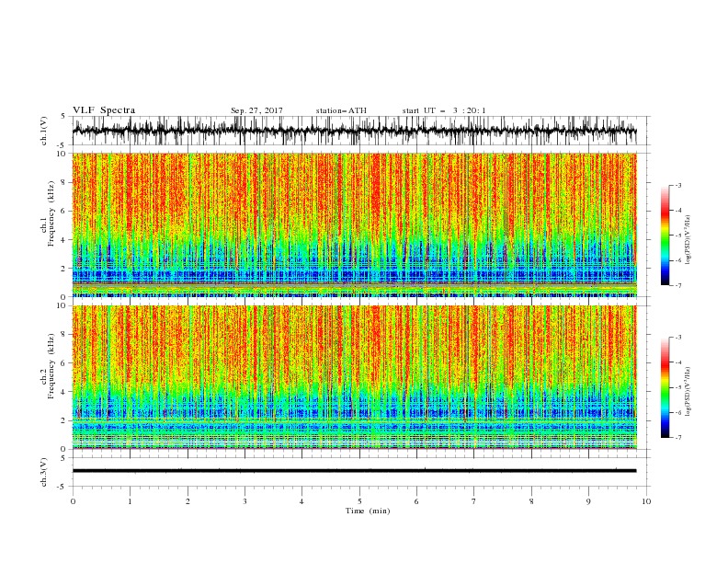
Task: Click the time axis tick label '10'
Action: point(646,501)
